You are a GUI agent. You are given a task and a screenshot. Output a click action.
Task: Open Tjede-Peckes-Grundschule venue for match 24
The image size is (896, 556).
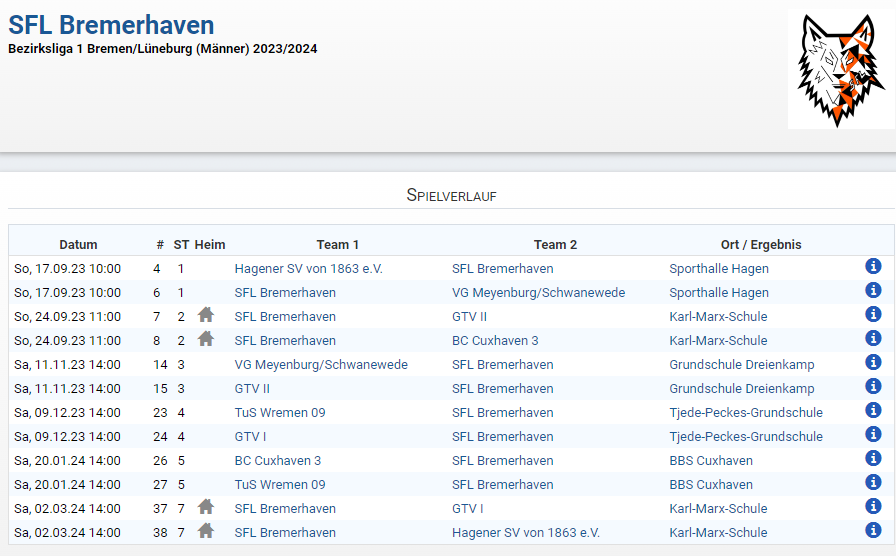coord(746,437)
